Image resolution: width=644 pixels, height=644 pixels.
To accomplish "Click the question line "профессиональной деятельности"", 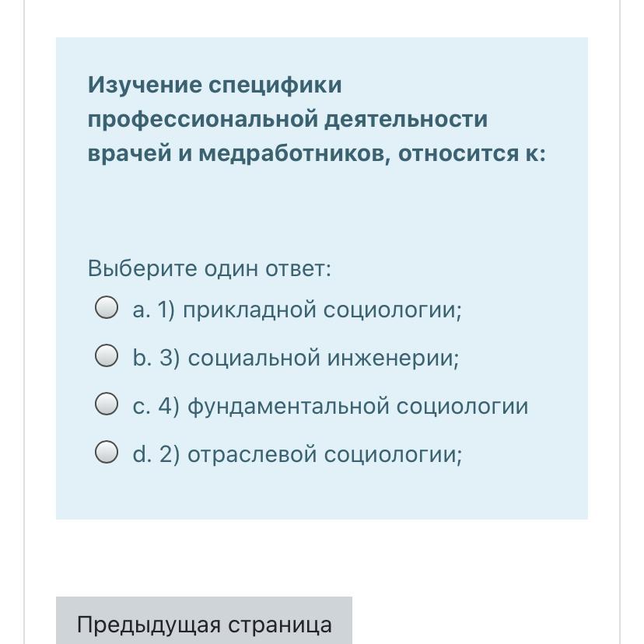I will tap(288, 120).
